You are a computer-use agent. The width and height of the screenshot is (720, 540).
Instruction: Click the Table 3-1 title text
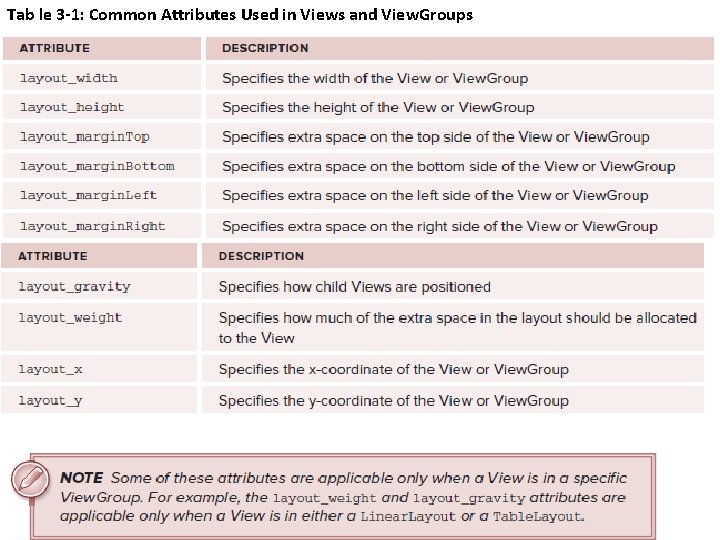coord(239,14)
